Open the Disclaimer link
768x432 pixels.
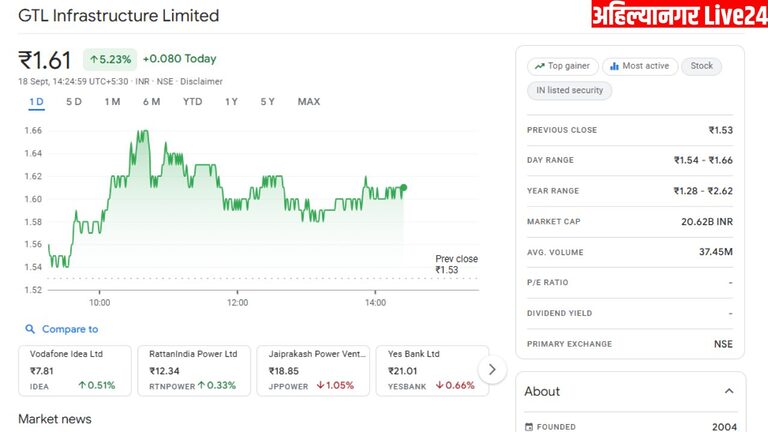[x=201, y=82]
